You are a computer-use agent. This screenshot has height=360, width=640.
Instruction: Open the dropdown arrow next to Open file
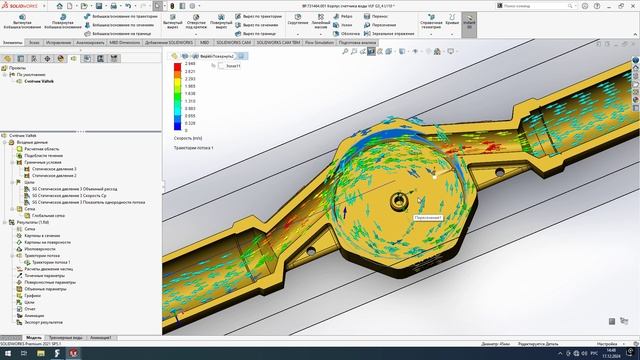click(x=91, y=6)
